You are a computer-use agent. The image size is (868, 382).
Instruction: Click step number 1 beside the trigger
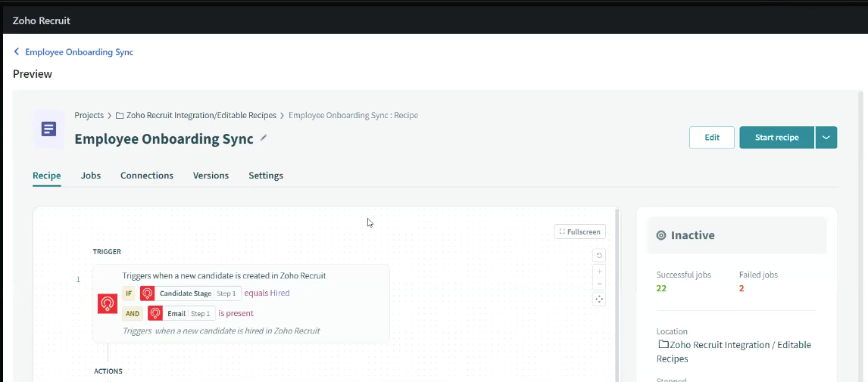click(78, 280)
